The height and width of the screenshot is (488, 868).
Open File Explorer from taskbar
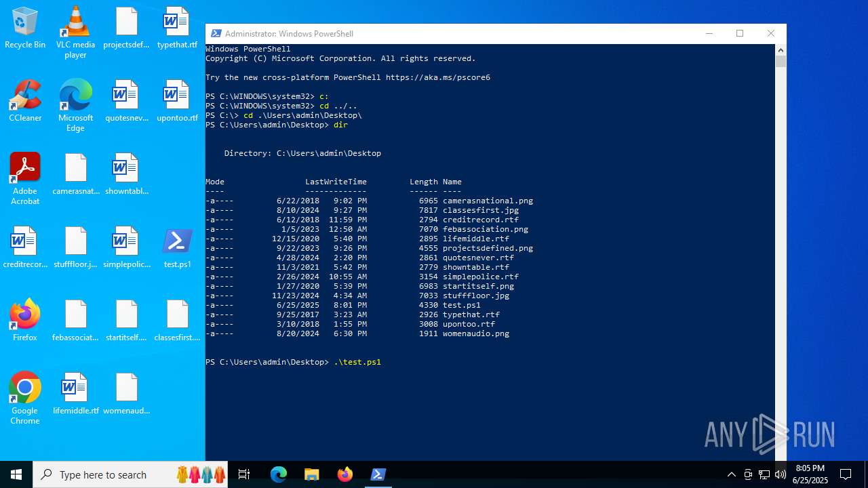(311, 474)
